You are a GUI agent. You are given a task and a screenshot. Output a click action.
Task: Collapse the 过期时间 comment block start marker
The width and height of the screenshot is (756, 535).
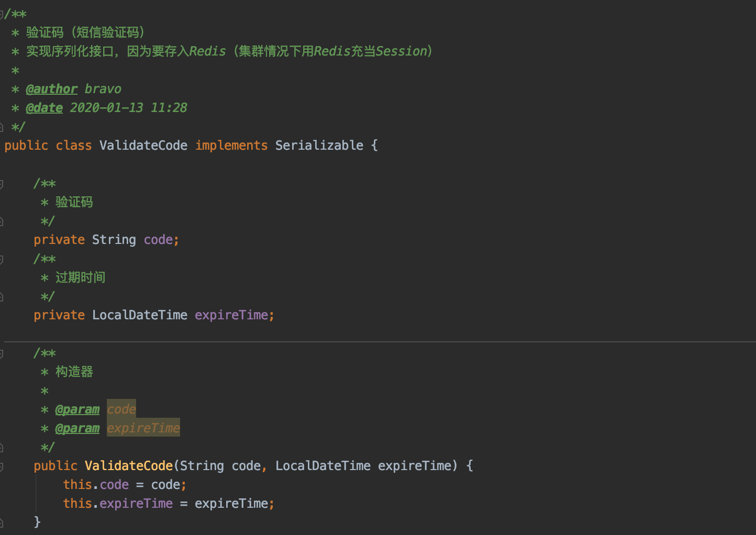point(2,259)
